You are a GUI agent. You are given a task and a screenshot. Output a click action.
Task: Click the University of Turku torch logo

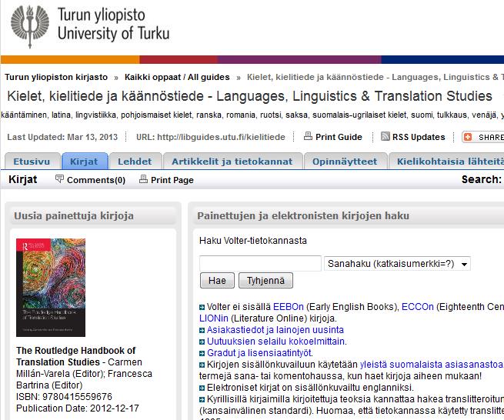[30, 27]
